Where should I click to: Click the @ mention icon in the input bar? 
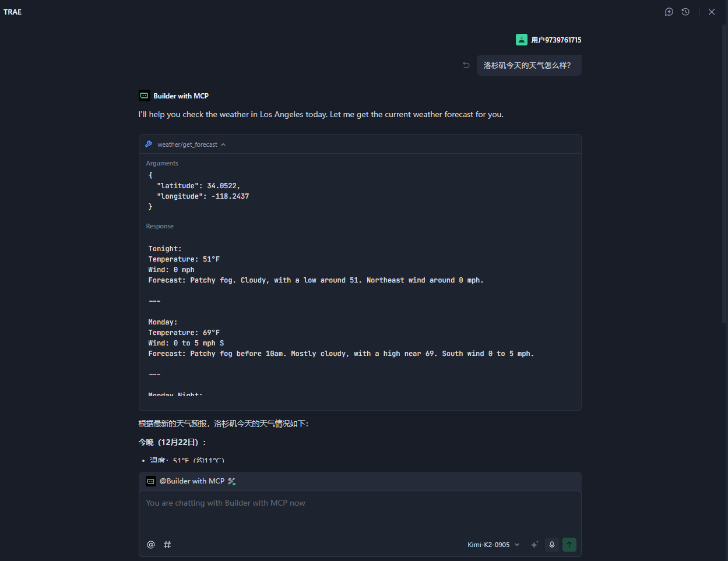[151, 545]
